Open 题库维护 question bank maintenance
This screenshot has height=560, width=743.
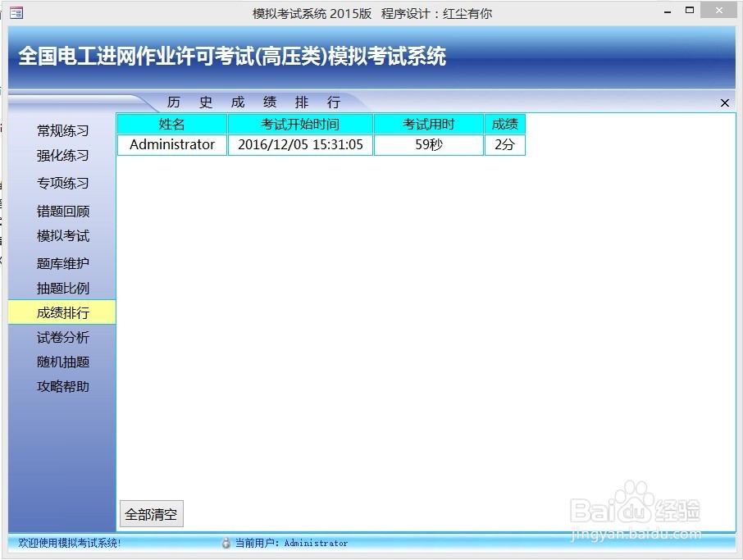click(61, 262)
